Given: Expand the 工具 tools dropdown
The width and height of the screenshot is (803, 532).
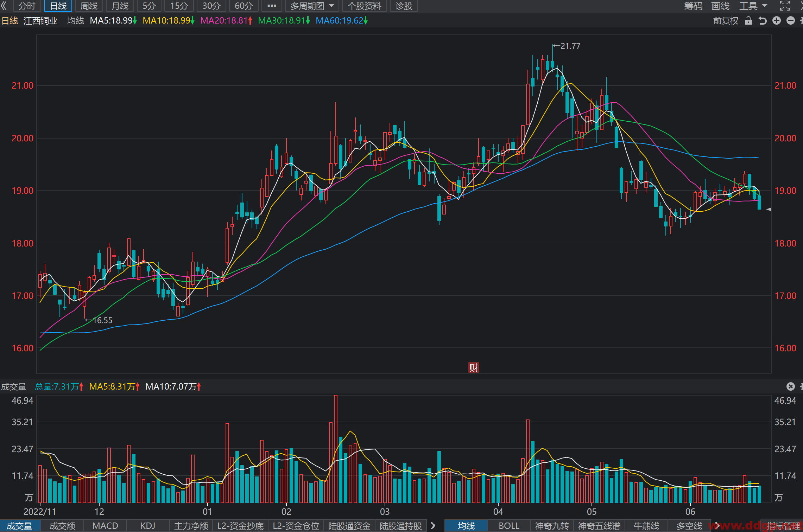Looking at the screenshot, I should point(753,6).
